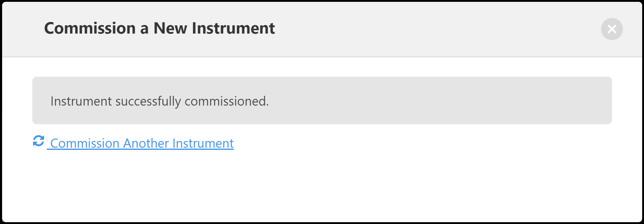Screen dimensions: 644x224
Task: Close the Commission a New Instrument dialog
Action: (x=612, y=29)
